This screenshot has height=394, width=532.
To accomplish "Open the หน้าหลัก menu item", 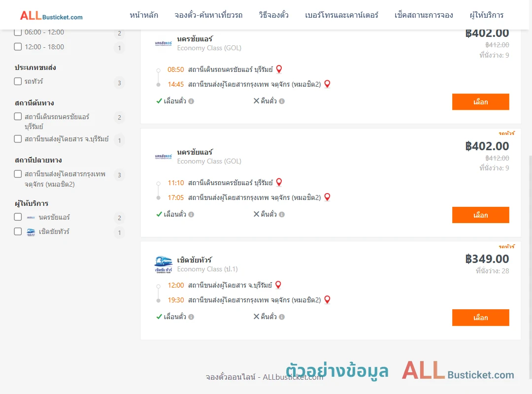I will [x=144, y=15].
